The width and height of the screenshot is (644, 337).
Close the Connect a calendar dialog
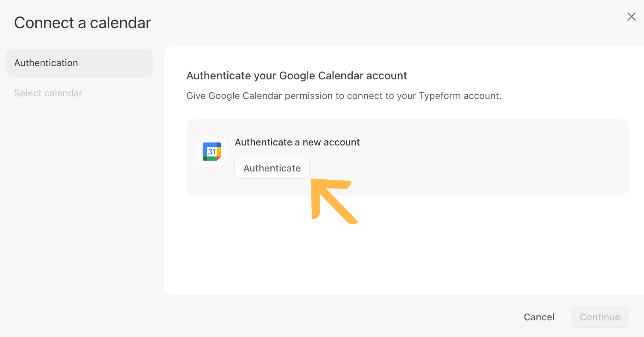(631, 17)
